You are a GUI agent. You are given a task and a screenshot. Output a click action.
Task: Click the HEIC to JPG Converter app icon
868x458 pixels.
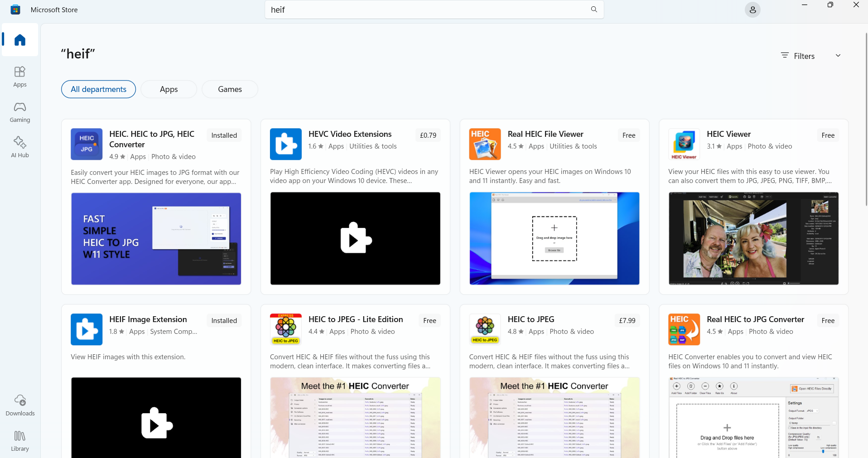(x=87, y=144)
